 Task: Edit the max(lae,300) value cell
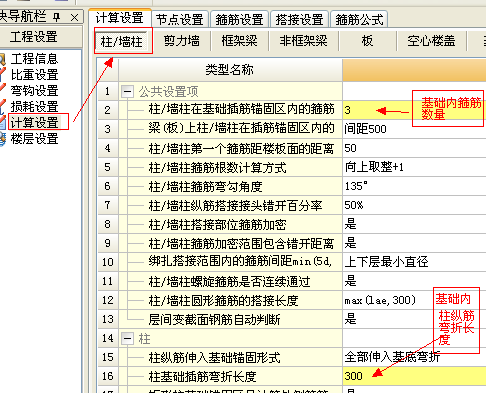click(x=414, y=300)
